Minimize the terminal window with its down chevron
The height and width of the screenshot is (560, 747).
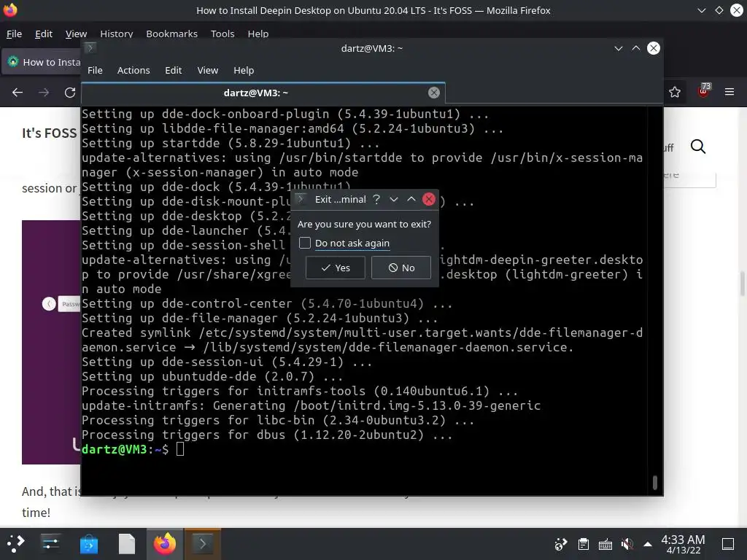point(619,48)
